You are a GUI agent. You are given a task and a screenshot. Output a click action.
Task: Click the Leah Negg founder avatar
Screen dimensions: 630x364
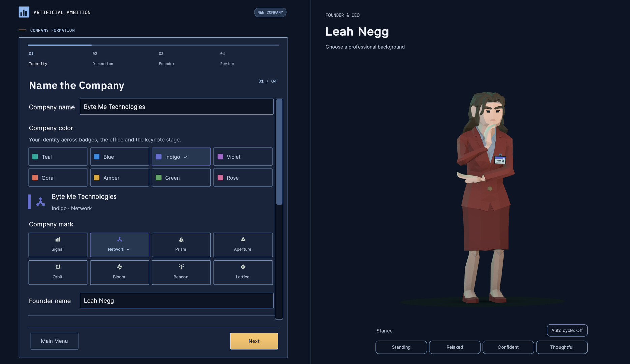pos(485,197)
